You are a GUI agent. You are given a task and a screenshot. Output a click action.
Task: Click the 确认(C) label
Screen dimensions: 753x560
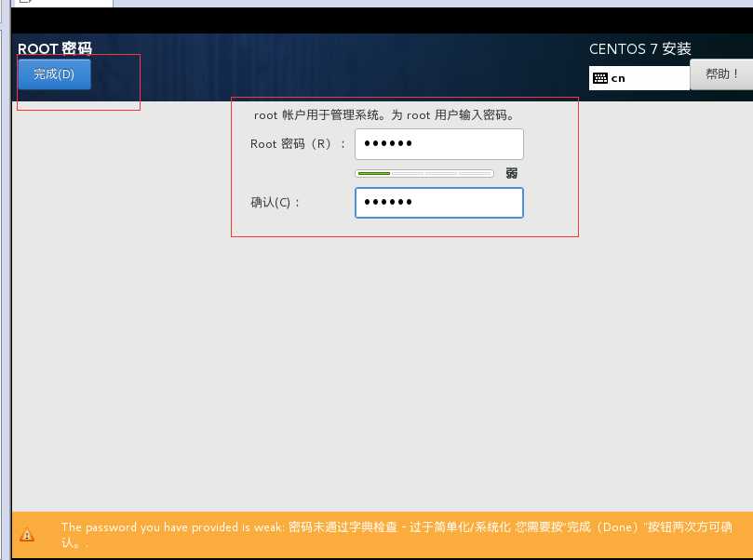click(276, 203)
